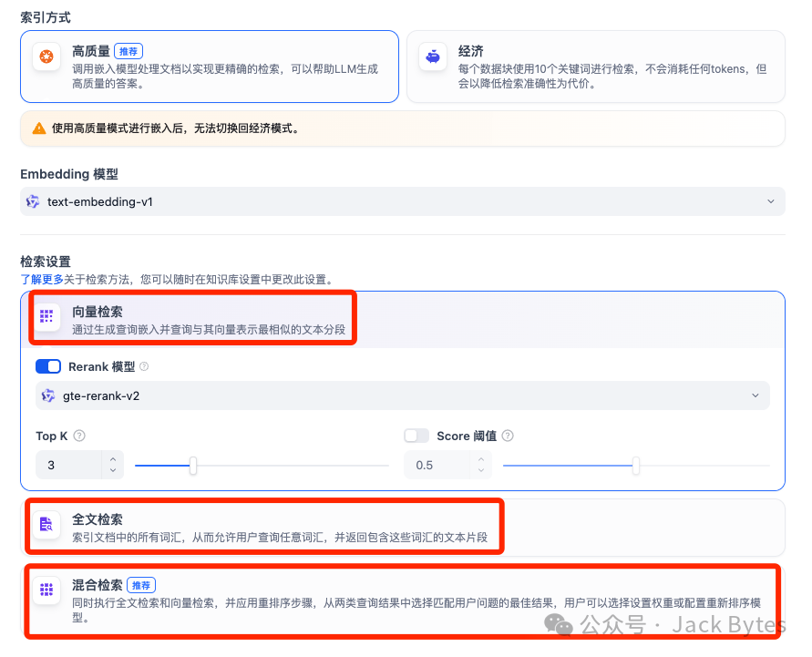Click the full-text search document icon

[x=46, y=525]
